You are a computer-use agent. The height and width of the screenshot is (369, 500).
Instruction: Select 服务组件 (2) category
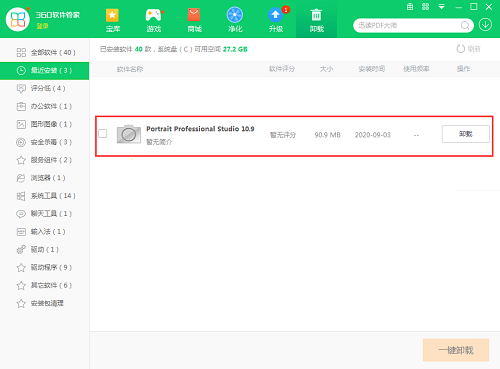pyautogui.click(x=45, y=160)
